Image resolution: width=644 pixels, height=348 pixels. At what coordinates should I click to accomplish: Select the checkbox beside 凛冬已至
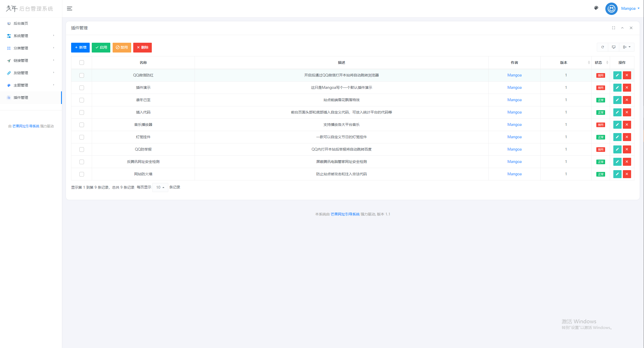(82, 100)
